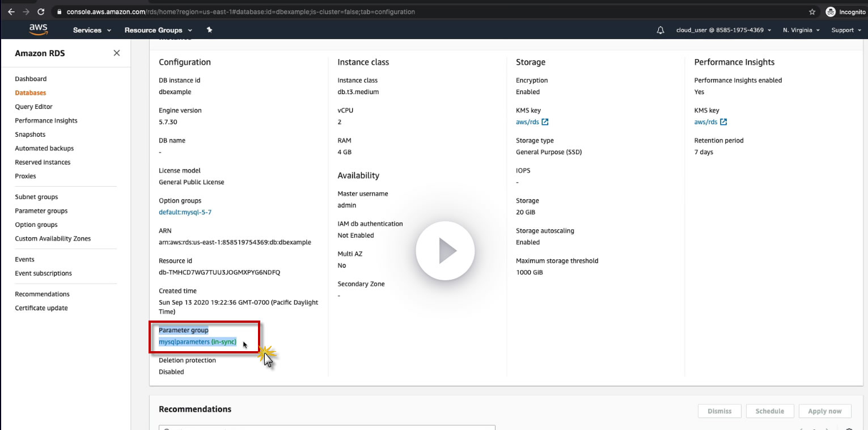The height and width of the screenshot is (430, 868).
Task: Click the Incognito profile icon
Action: (831, 11)
